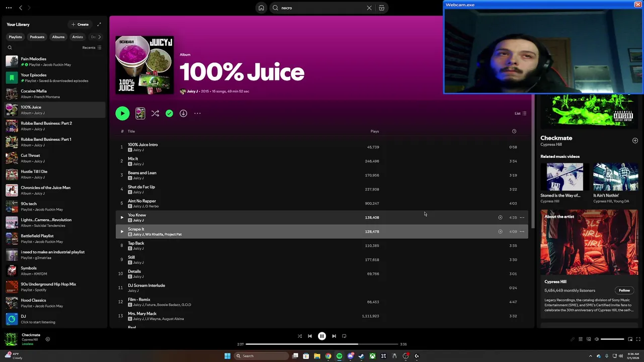Open Chrome from the taskbar
This screenshot has width=644, height=362.
(328, 356)
